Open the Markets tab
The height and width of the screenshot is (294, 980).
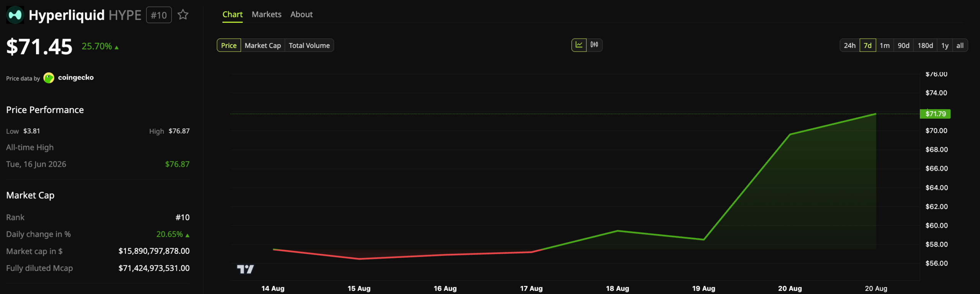click(266, 15)
